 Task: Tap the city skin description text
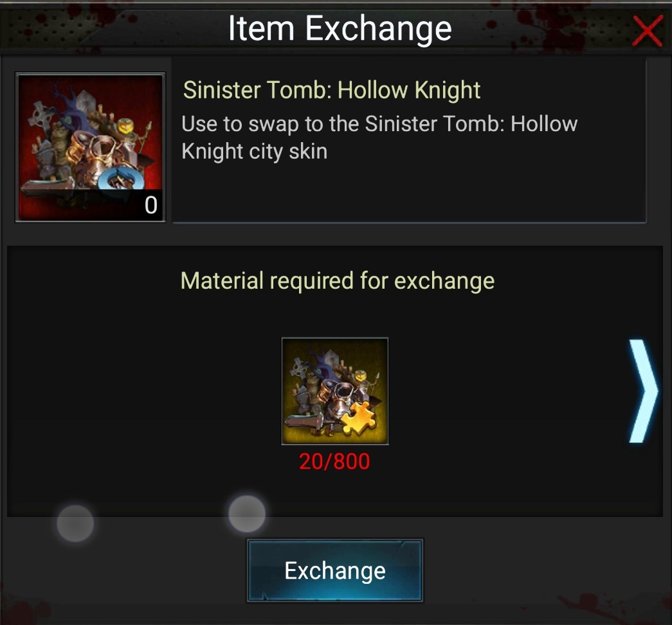(379, 138)
